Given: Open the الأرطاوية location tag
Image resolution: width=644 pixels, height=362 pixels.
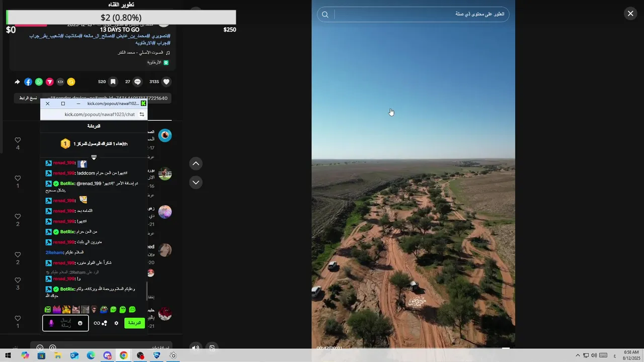Looking at the screenshot, I should tap(157, 62).
